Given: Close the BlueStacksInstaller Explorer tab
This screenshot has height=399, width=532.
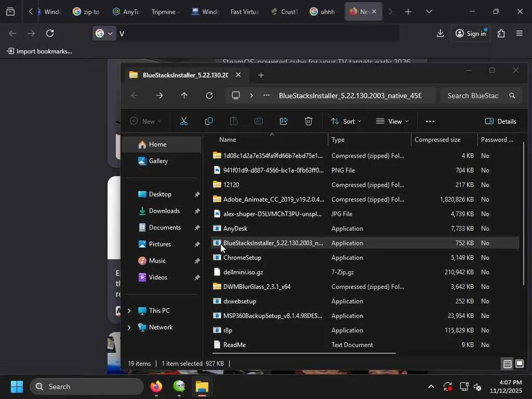Looking at the screenshot, I should tap(238, 75).
